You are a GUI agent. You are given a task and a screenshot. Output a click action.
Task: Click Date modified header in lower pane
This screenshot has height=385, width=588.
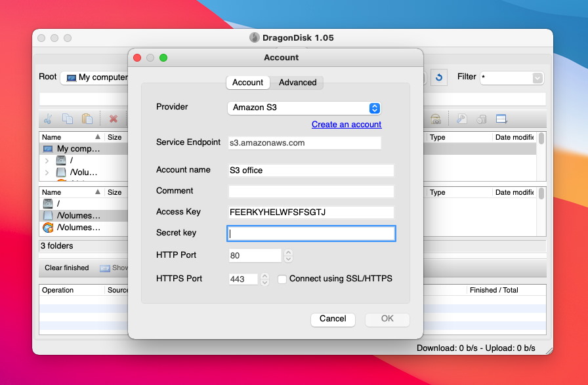tap(514, 192)
